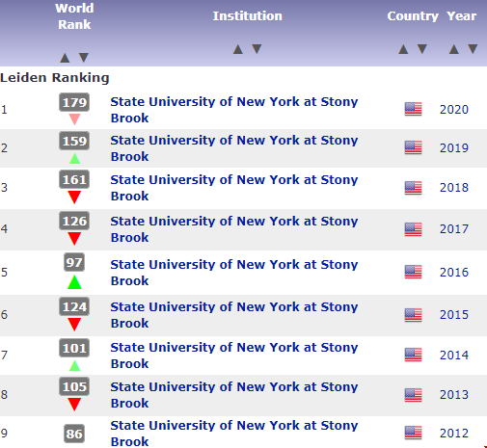Sort Institution column ascending
The height and width of the screenshot is (448, 487).
coord(238,49)
